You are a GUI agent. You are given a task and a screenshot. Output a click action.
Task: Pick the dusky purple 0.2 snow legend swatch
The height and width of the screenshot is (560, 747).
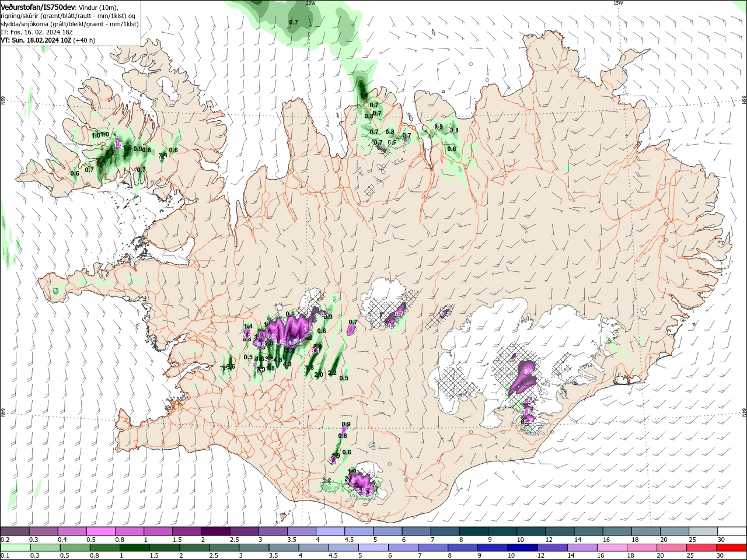[x=14, y=531]
